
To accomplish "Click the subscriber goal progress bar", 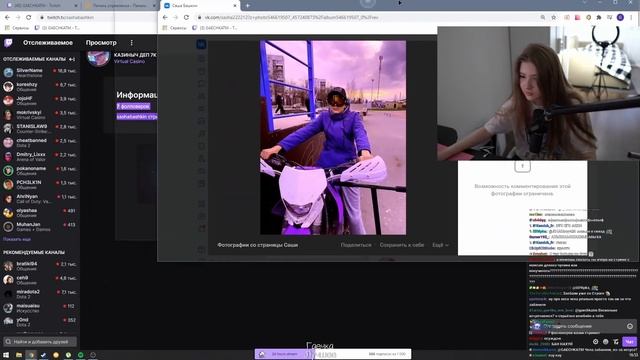I will (333, 354).
